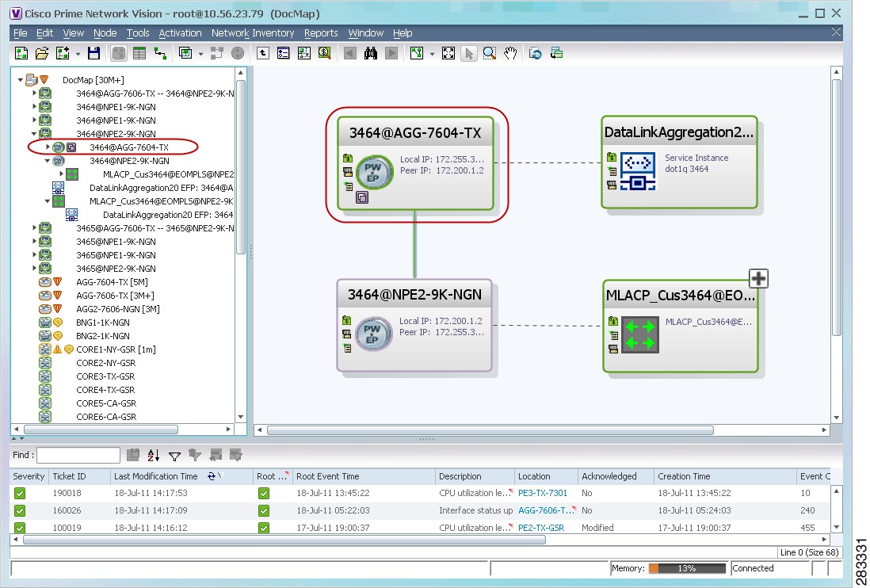Click into the Find input field
The height and width of the screenshot is (588, 870).
[x=78, y=456]
